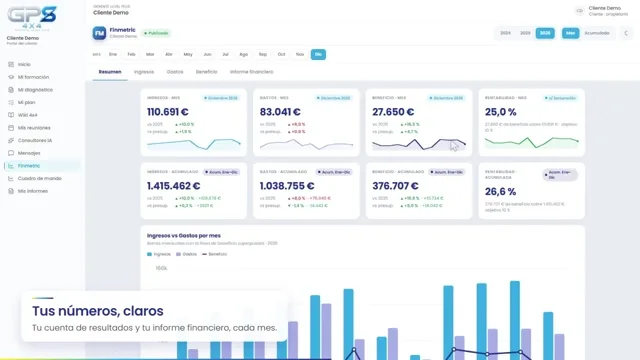Open the Cliente Demo account menu
640x360 pixels.
[x=602, y=11]
